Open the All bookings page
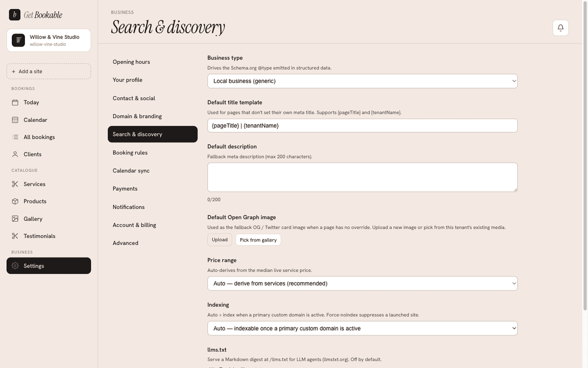The width and height of the screenshot is (588, 368). pos(49,137)
